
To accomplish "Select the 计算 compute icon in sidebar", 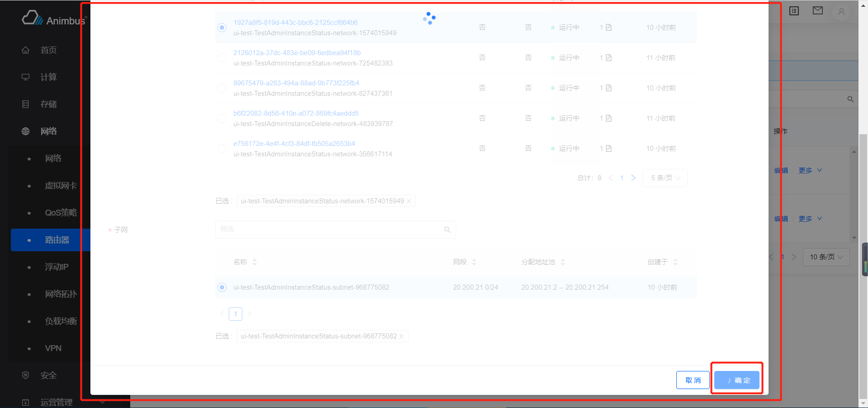I will [x=26, y=77].
